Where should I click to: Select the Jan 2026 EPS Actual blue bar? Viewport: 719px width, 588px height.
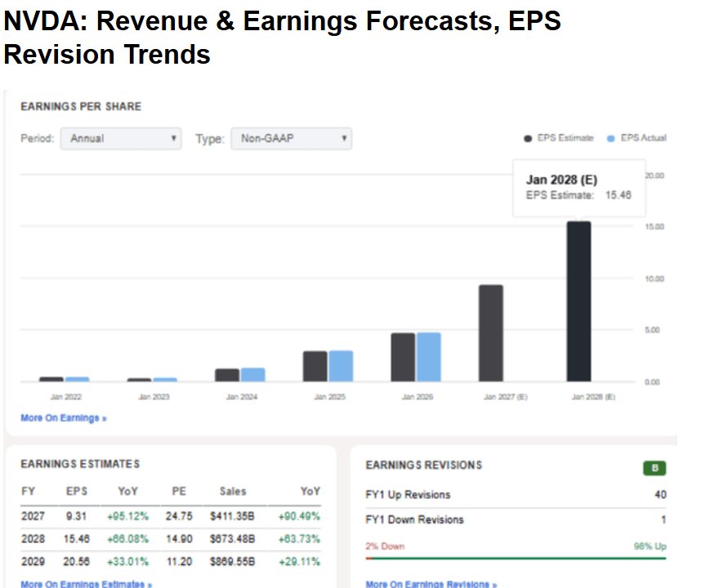429,357
